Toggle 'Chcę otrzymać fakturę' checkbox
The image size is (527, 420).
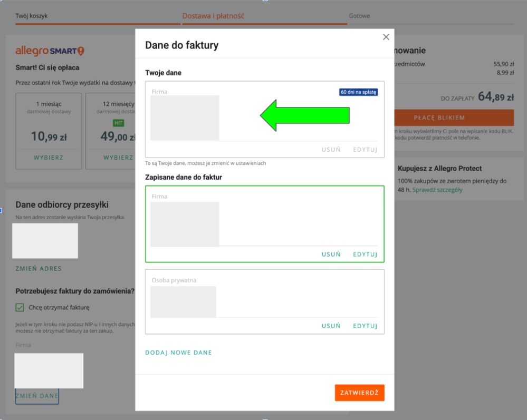[x=20, y=307]
